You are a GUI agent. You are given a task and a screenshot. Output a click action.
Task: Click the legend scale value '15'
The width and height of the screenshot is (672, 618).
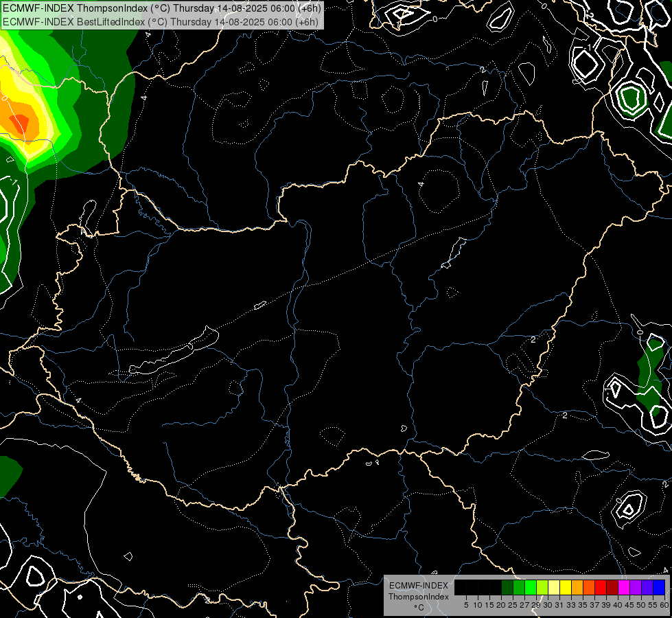489,605
